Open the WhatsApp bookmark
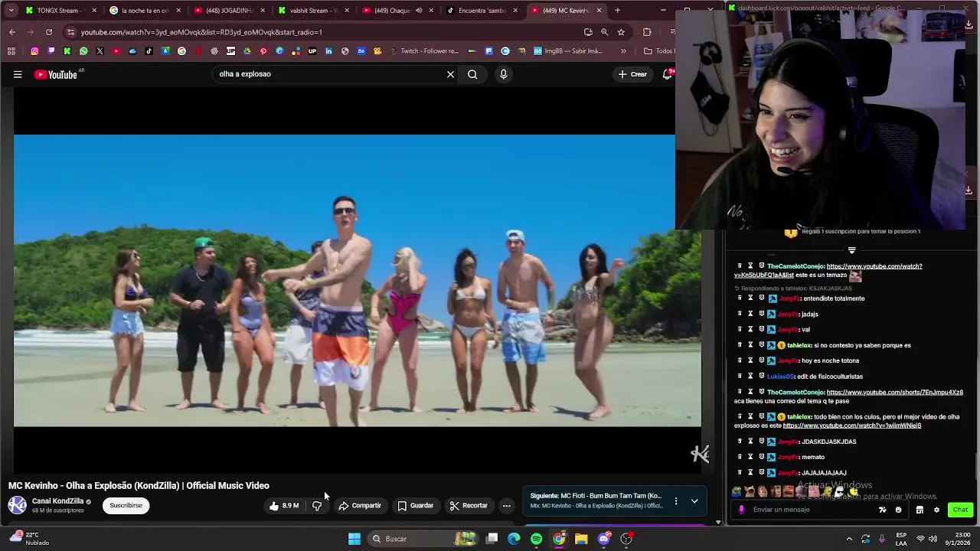Screen dimensions: 980x551 83,51
